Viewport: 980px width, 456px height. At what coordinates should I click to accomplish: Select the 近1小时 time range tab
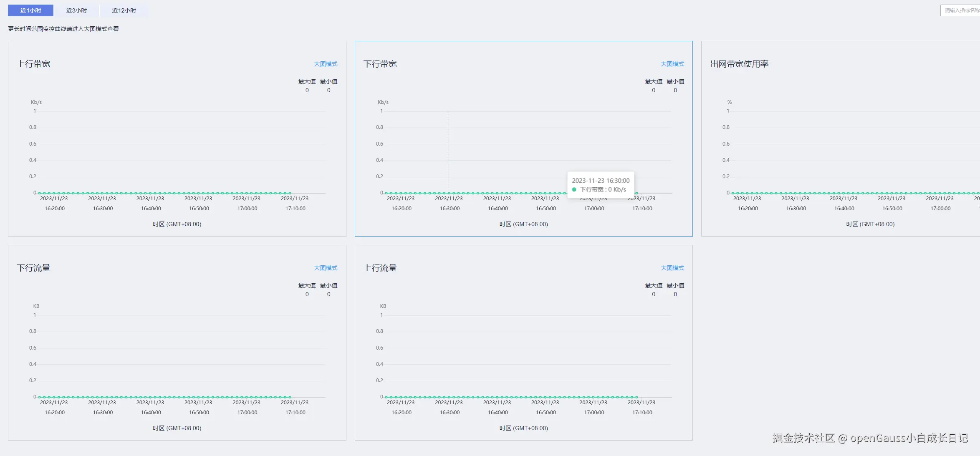tap(30, 10)
